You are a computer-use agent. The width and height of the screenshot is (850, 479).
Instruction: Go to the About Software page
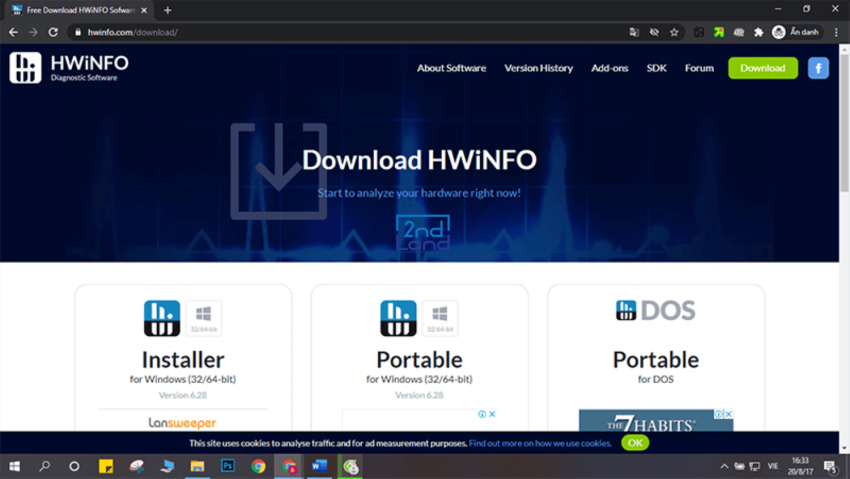pos(451,68)
